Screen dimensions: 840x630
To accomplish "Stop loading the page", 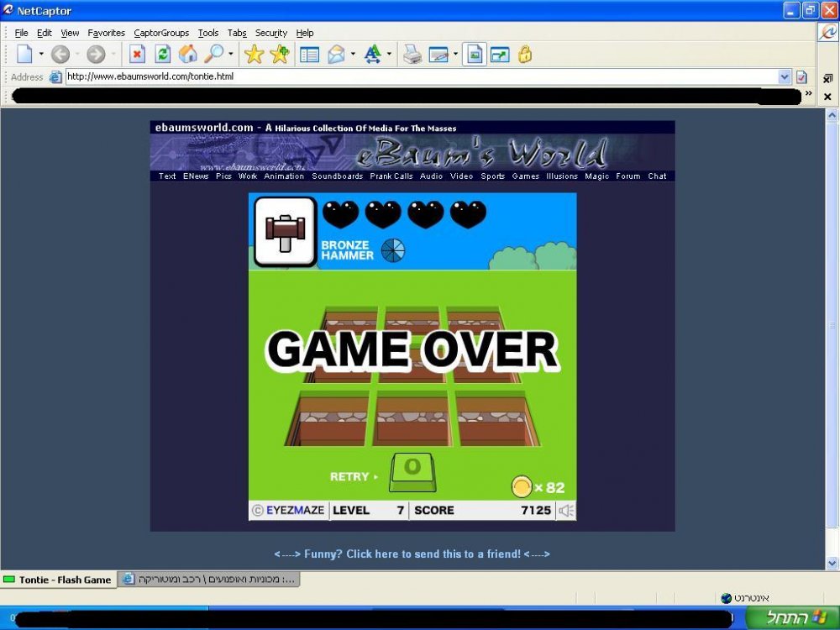I will point(137,54).
